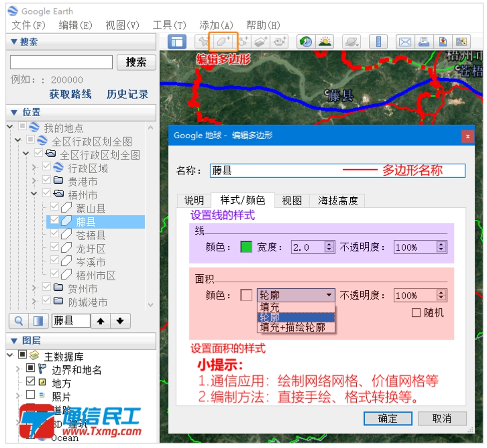487x448 pixels.
Task: Switch to the 视图 tab in dialog
Action: click(x=292, y=200)
